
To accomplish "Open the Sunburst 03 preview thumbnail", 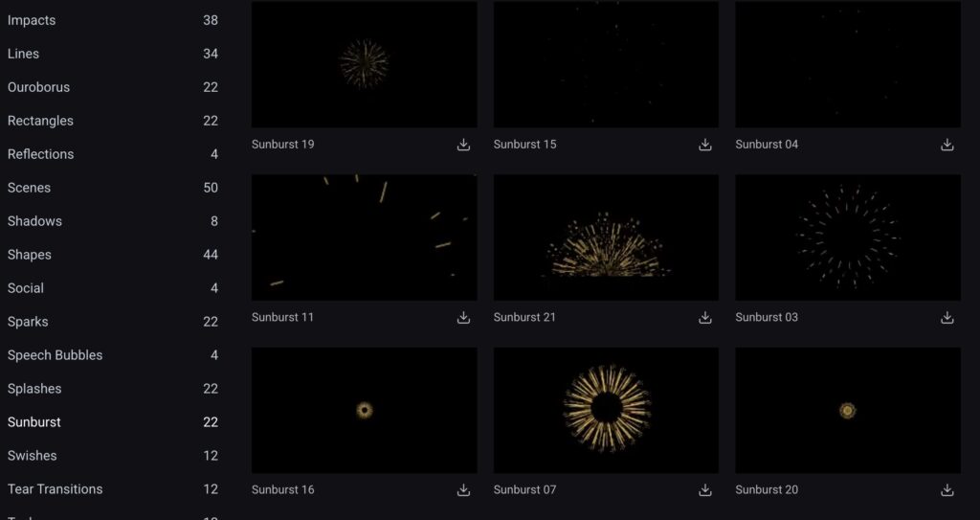I will coord(848,237).
